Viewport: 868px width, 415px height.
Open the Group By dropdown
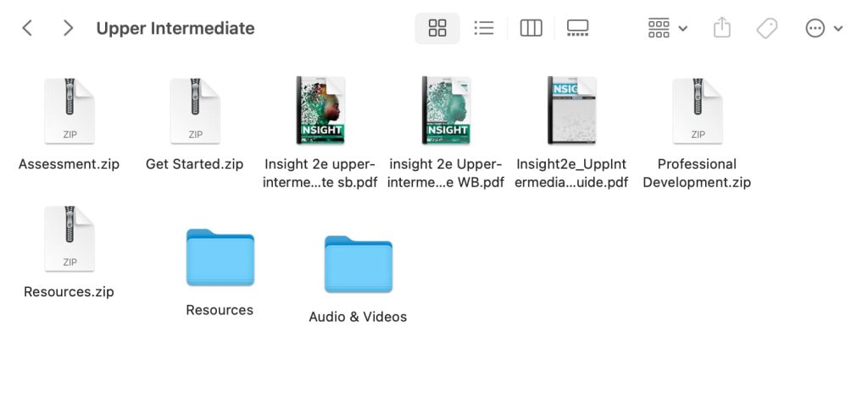point(667,28)
